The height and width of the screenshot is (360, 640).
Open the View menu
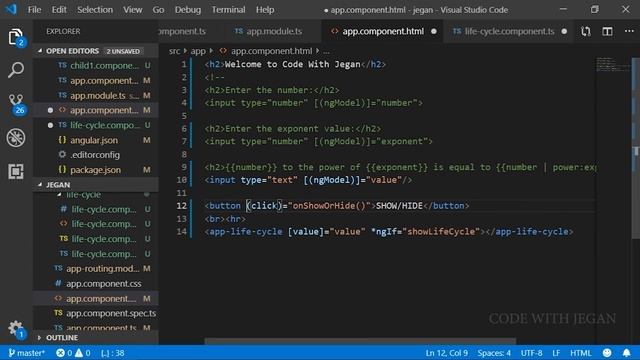(133, 9)
